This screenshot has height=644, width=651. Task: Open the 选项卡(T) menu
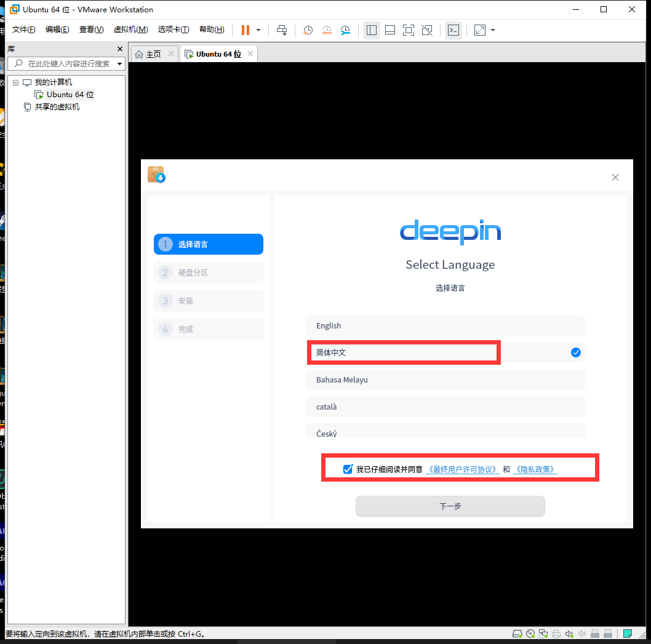174,30
